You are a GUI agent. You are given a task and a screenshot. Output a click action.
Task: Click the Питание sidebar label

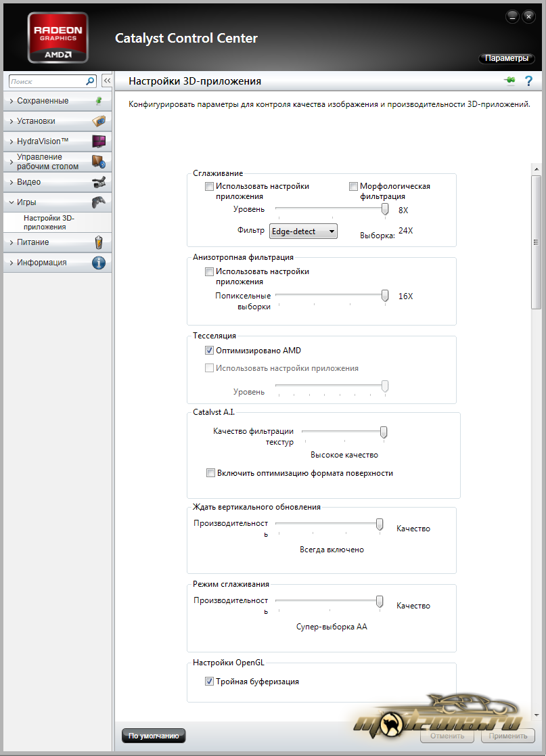32,242
